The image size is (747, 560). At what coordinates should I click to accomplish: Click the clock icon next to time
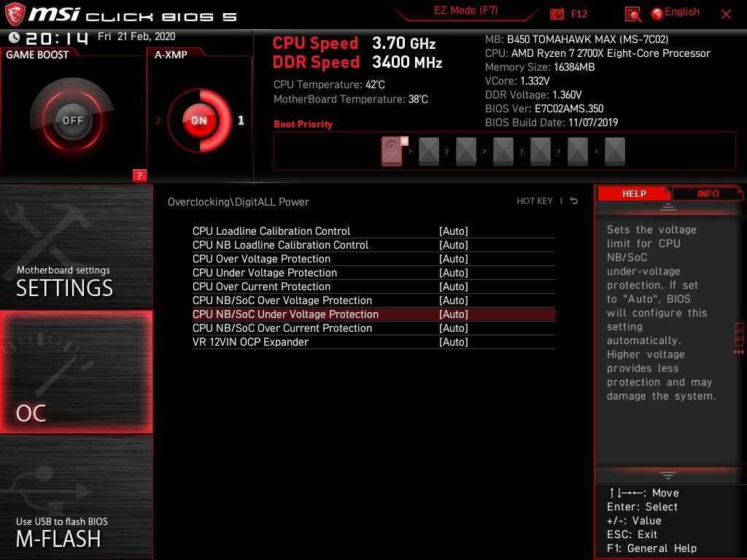[x=15, y=37]
